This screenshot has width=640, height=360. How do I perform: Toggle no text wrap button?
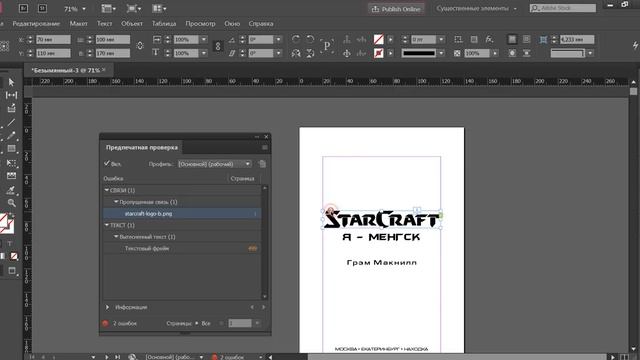tap(512, 39)
